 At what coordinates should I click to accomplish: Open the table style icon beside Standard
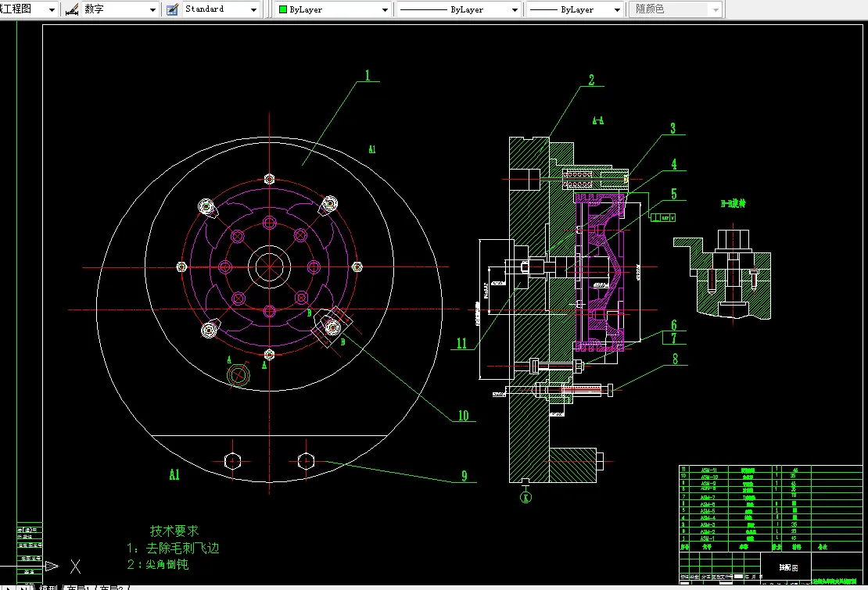[172, 9]
